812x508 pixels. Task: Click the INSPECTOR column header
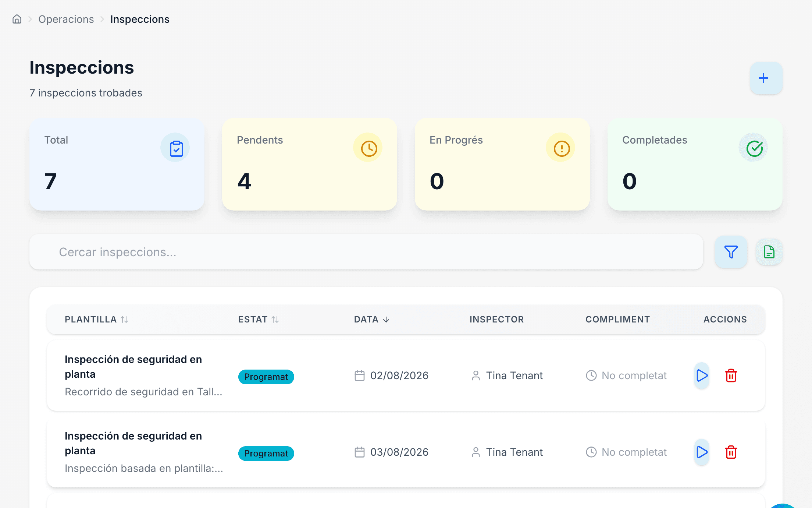(x=496, y=319)
